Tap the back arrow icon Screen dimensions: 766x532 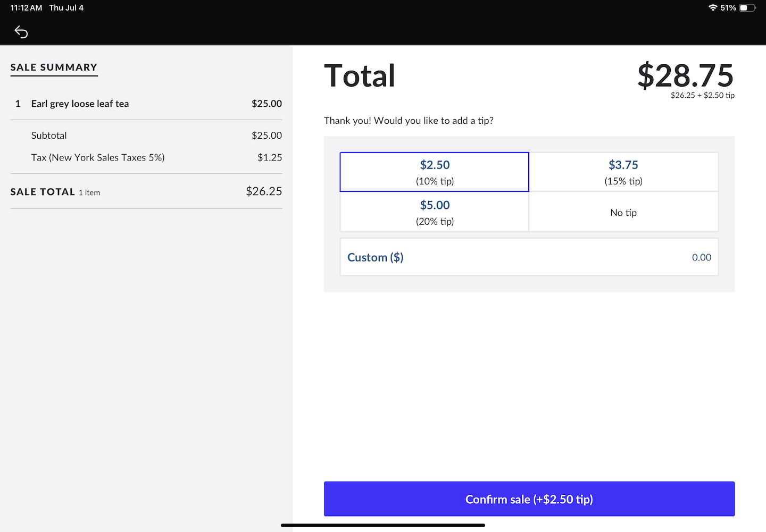21,32
